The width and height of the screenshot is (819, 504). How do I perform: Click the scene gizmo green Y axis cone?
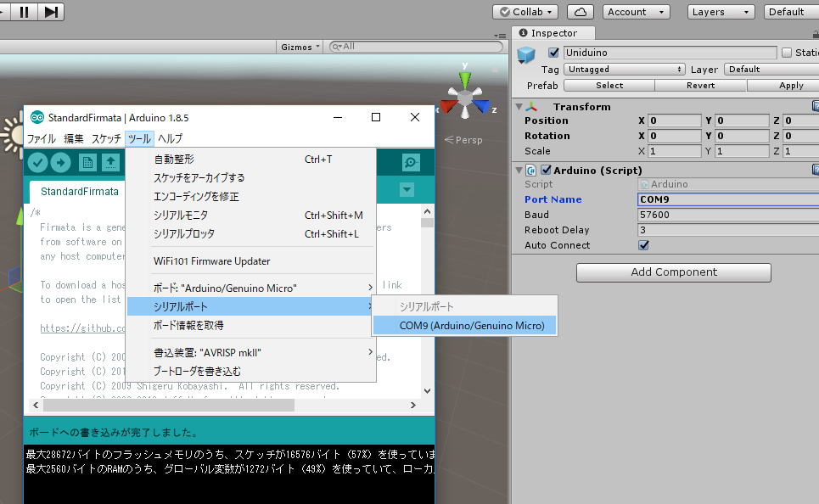tap(465, 80)
